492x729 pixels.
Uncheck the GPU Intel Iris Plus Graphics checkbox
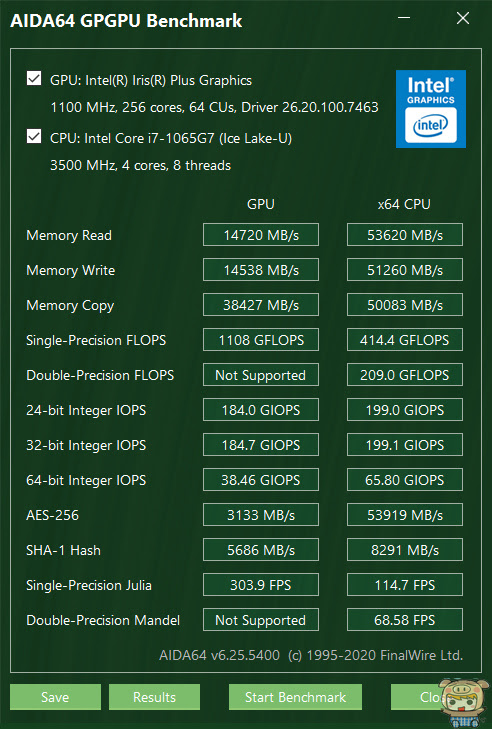[34, 79]
